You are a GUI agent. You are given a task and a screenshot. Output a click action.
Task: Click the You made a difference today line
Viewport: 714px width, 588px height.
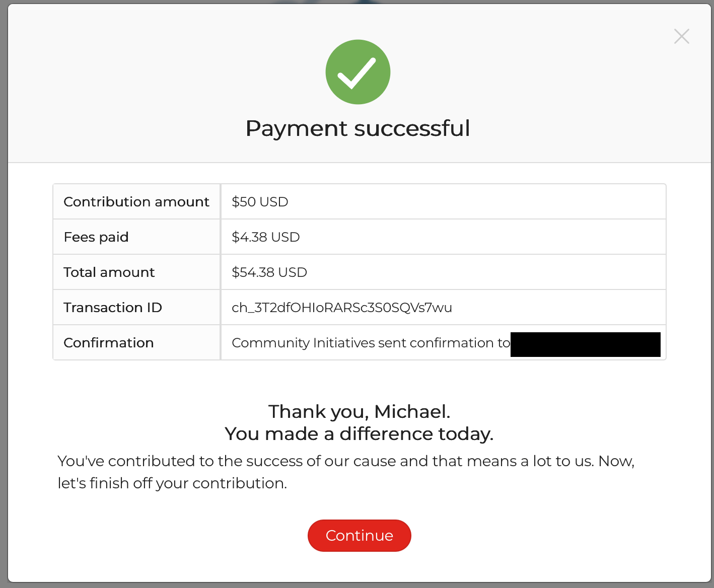[359, 434]
